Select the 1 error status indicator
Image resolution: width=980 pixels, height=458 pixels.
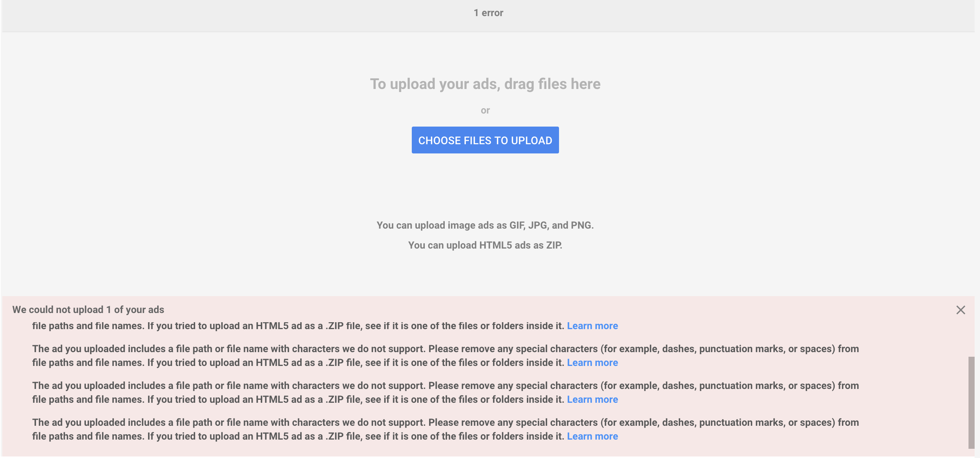488,12
